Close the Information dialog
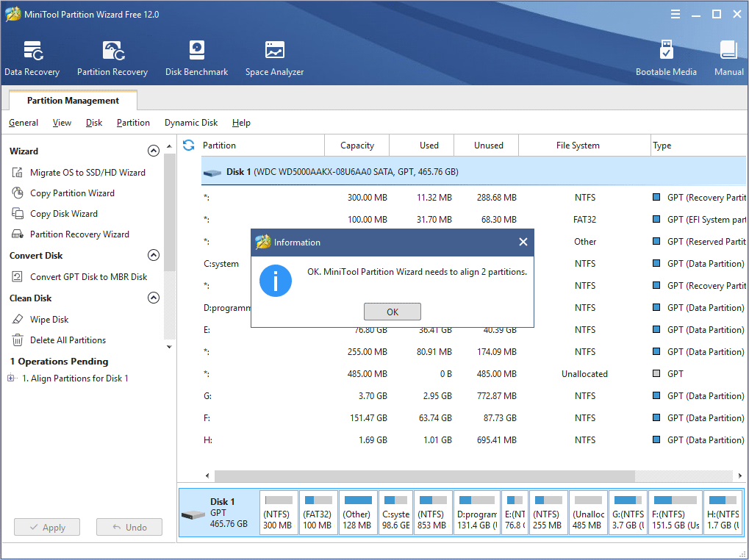The image size is (749, 560). click(x=523, y=242)
